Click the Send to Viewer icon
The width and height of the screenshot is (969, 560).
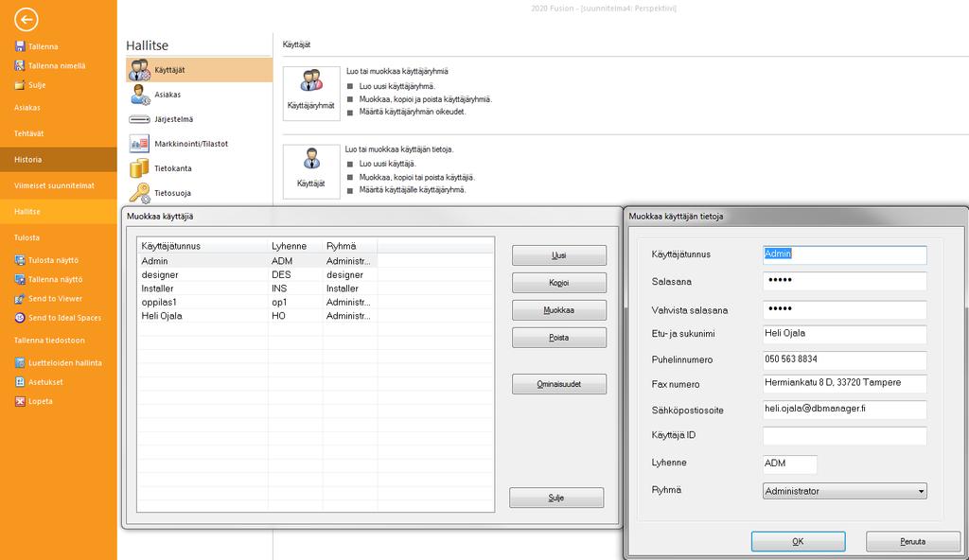pyautogui.click(x=20, y=299)
